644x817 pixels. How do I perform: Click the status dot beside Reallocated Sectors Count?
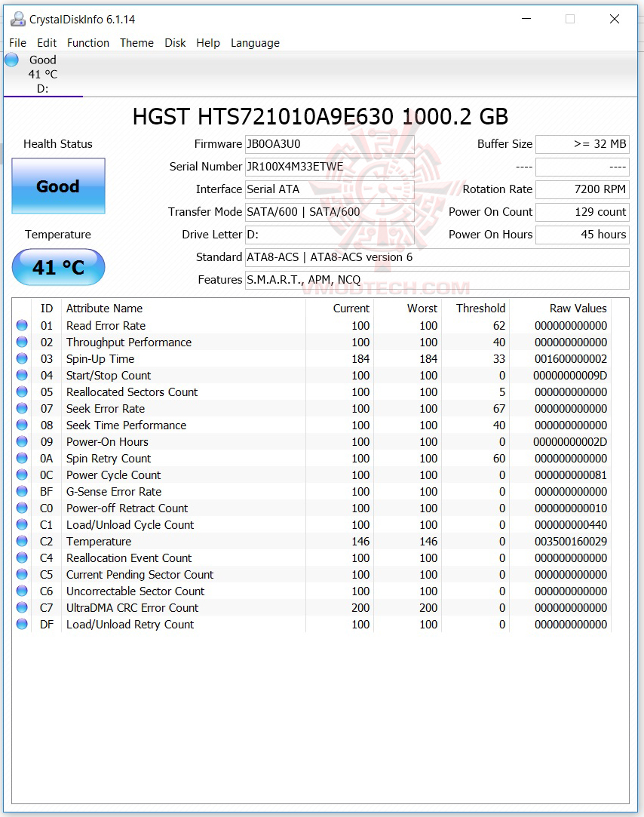[x=22, y=392]
